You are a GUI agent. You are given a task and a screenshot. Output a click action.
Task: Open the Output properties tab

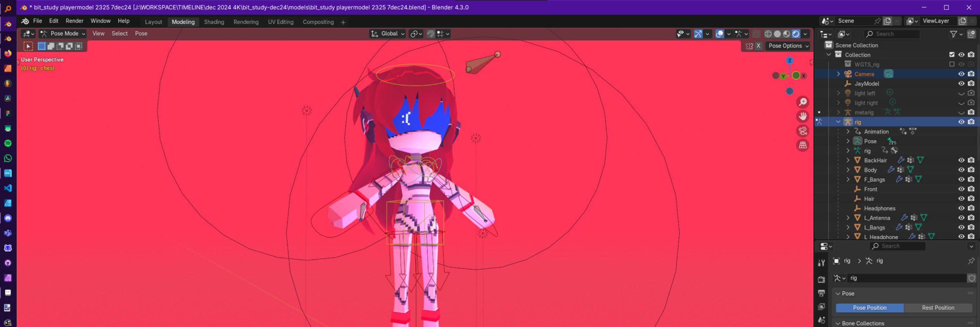click(821, 293)
